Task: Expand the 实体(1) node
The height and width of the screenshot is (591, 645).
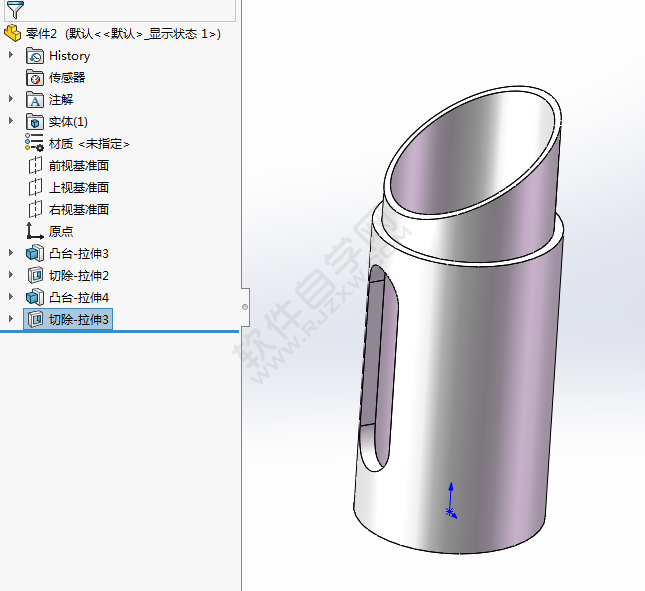Action: tap(11, 121)
